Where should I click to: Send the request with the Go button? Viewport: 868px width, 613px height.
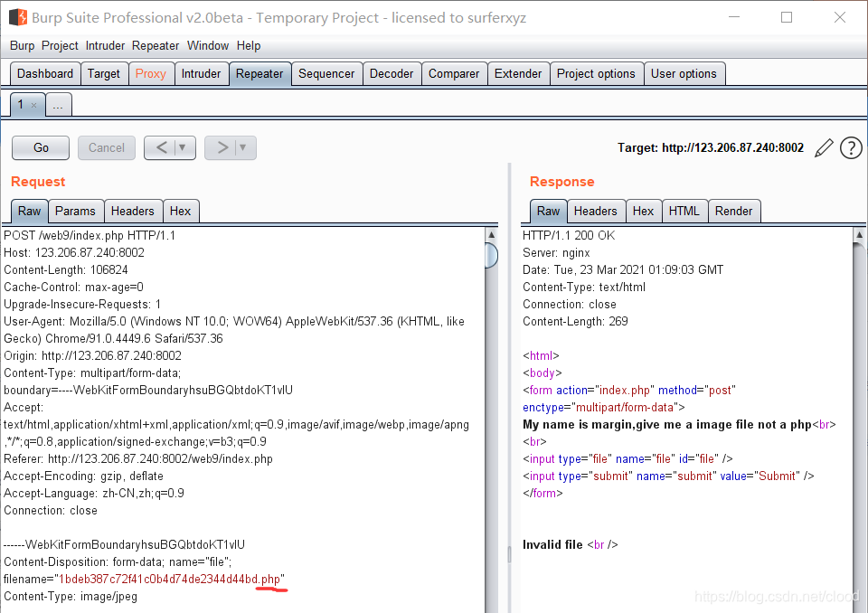(41, 148)
